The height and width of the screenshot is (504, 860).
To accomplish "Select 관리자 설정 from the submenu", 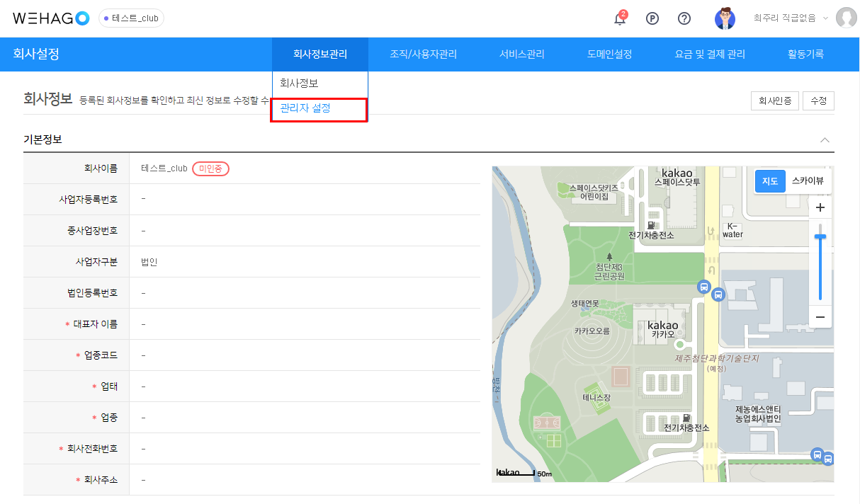I will [305, 108].
